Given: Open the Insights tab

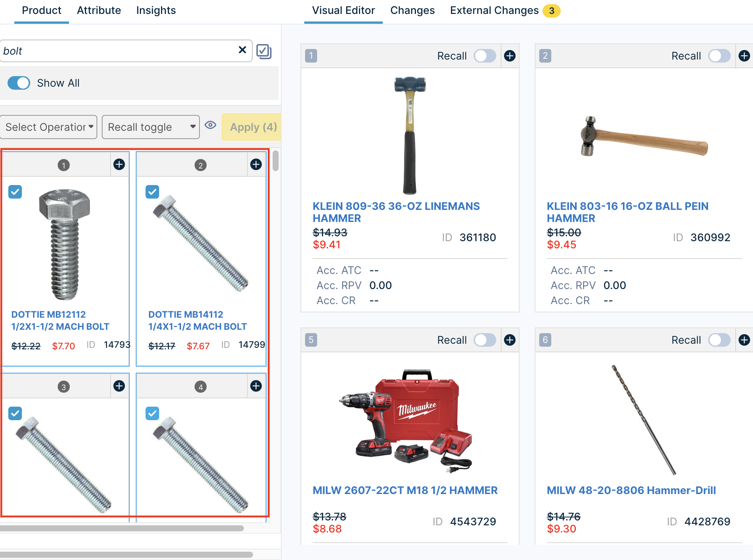Looking at the screenshot, I should [156, 11].
